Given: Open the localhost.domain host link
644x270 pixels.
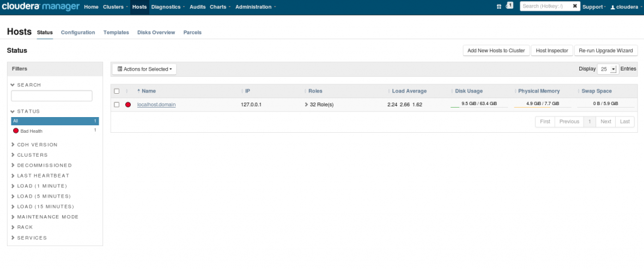Looking at the screenshot, I should click(156, 105).
